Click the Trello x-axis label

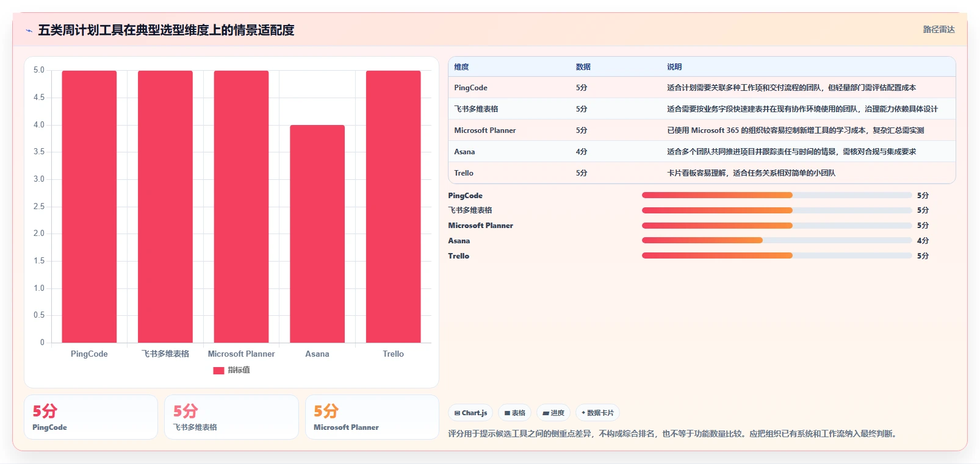click(394, 354)
